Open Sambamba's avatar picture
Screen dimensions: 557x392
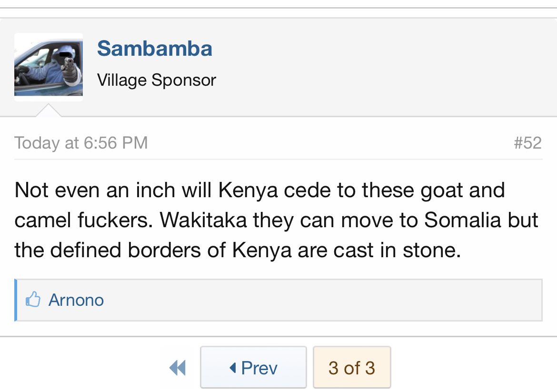(x=49, y=67)
